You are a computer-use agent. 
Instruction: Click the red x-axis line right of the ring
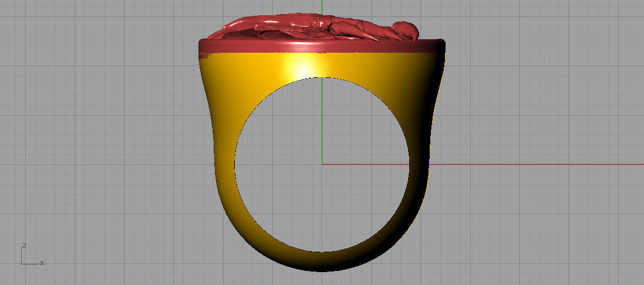[x=537, y=164]
